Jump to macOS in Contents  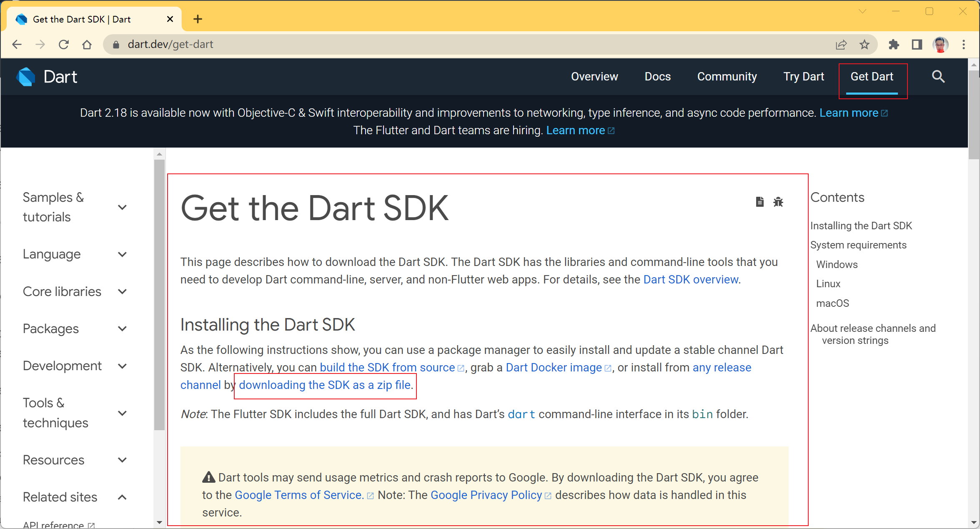coord(832,303)
